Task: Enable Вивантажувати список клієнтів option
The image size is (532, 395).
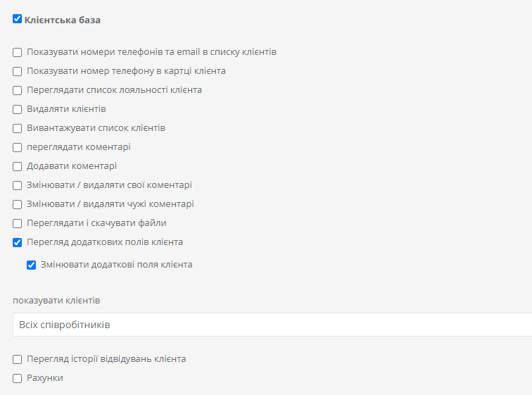Action: point(18,129)
